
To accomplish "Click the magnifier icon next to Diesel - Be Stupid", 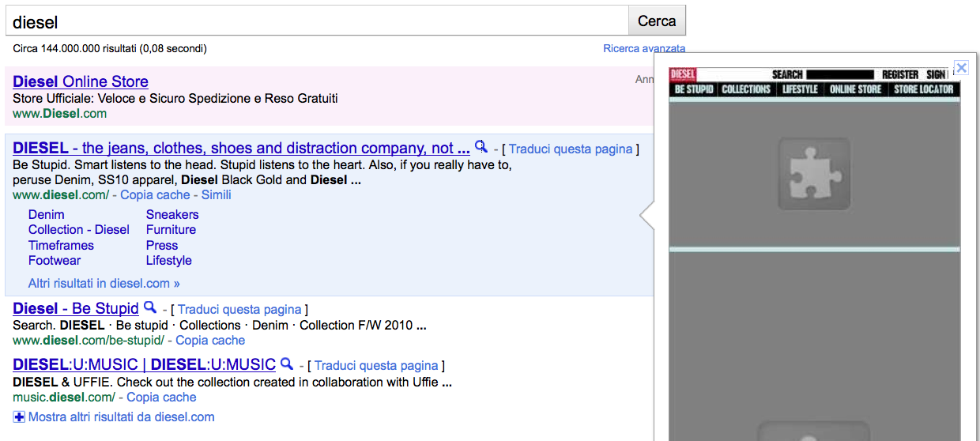I will [x=149, y=307].
